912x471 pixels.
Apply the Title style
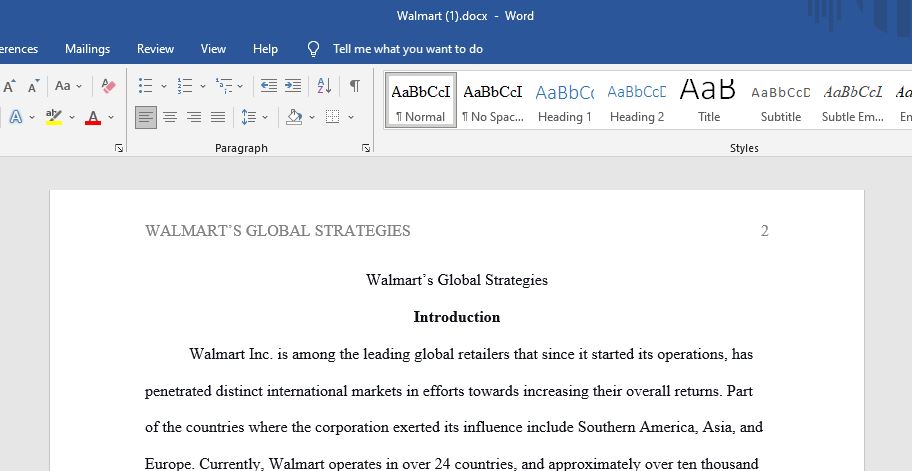708,100
